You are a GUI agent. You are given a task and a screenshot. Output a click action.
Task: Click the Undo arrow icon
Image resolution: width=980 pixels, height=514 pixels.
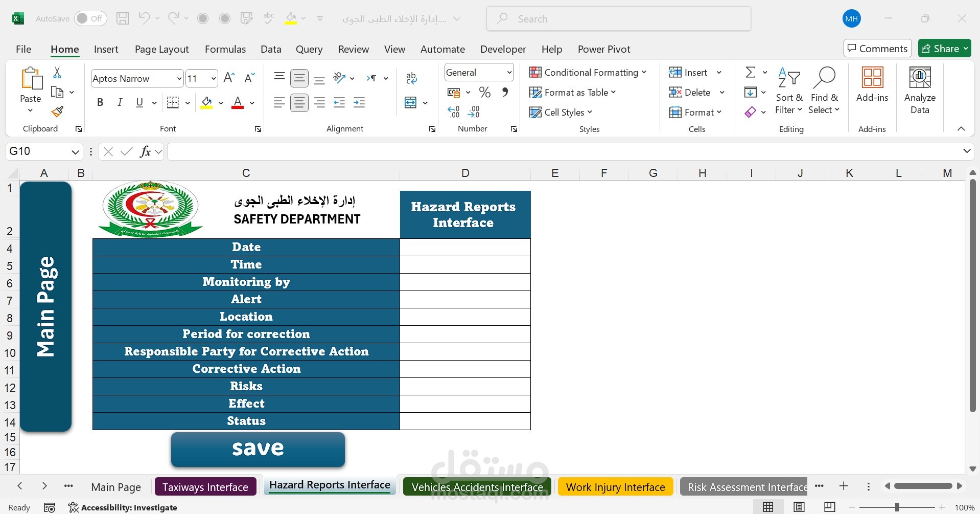click(144, 19)
